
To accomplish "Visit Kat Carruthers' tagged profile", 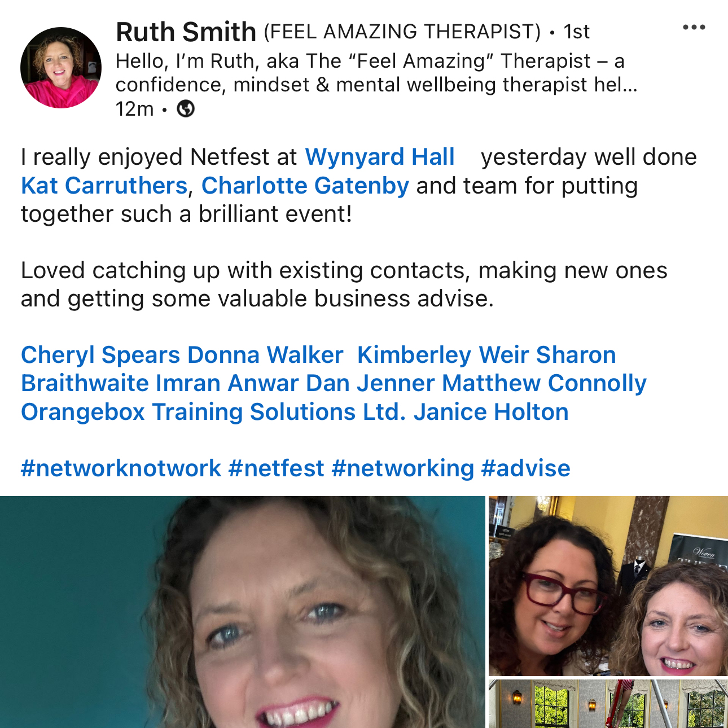I will tap(104, 186).
